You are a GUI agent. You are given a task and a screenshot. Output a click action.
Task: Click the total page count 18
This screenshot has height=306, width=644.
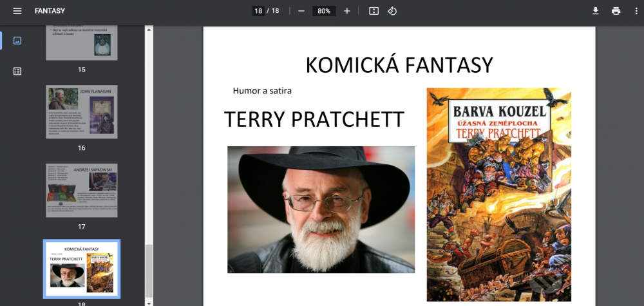tap(275, 11)
